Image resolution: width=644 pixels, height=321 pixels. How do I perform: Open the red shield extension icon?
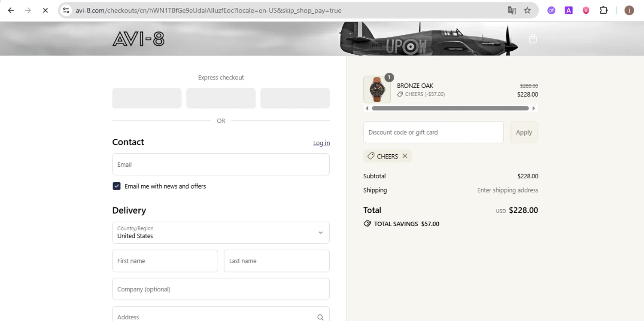[x=586, y=10]
